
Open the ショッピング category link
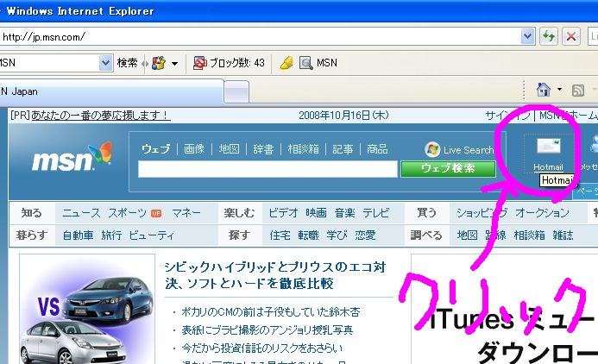pos(482,213)
